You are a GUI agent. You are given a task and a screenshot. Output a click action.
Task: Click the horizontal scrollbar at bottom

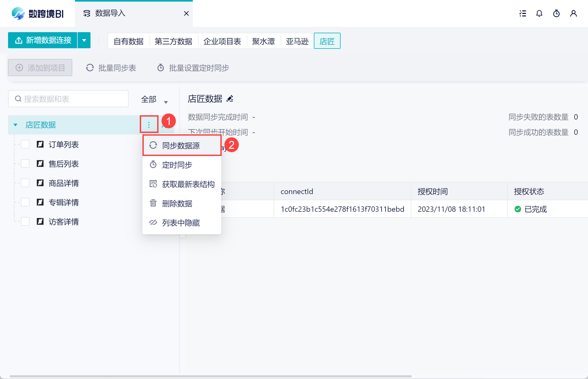pyautogui.click(x=210, y=376)
